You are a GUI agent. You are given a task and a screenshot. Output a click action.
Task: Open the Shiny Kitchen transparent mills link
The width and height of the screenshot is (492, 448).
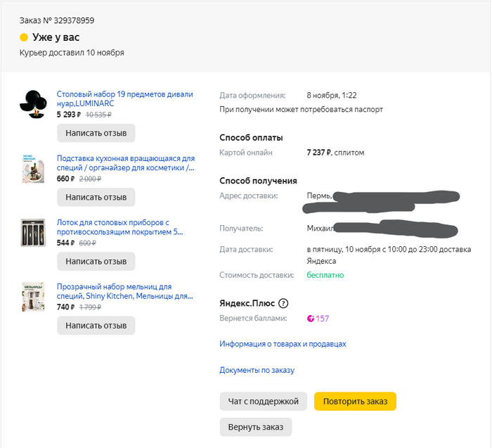[124, 292]
